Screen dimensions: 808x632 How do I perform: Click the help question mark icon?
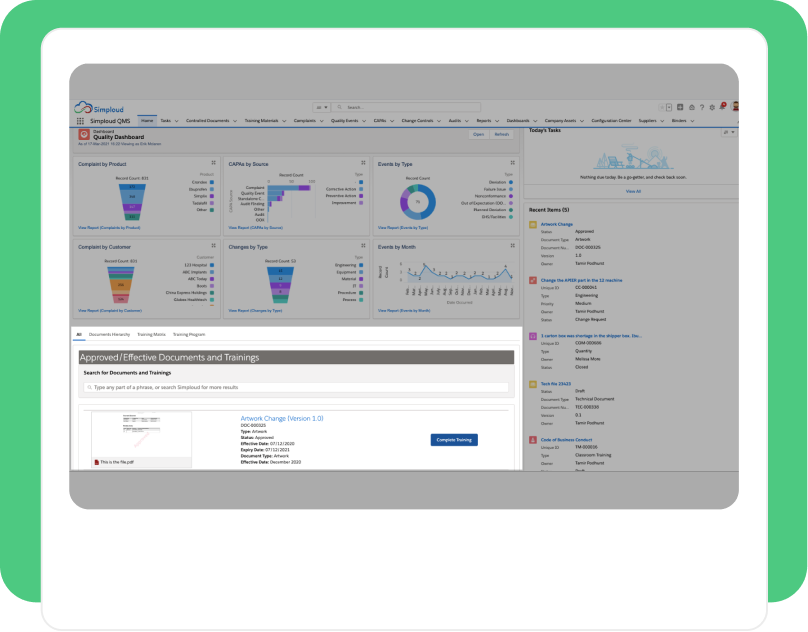702,107
